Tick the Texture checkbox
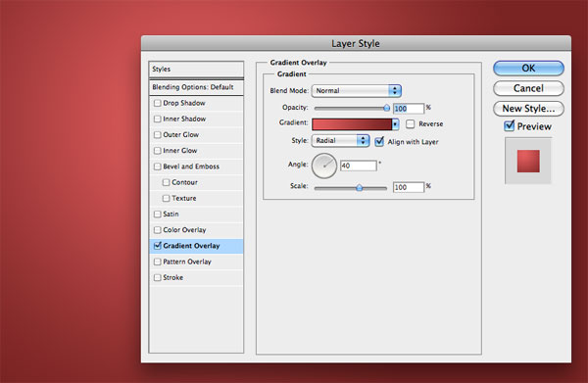The height and width of the screenshot is (383, 588). [167, 198]
